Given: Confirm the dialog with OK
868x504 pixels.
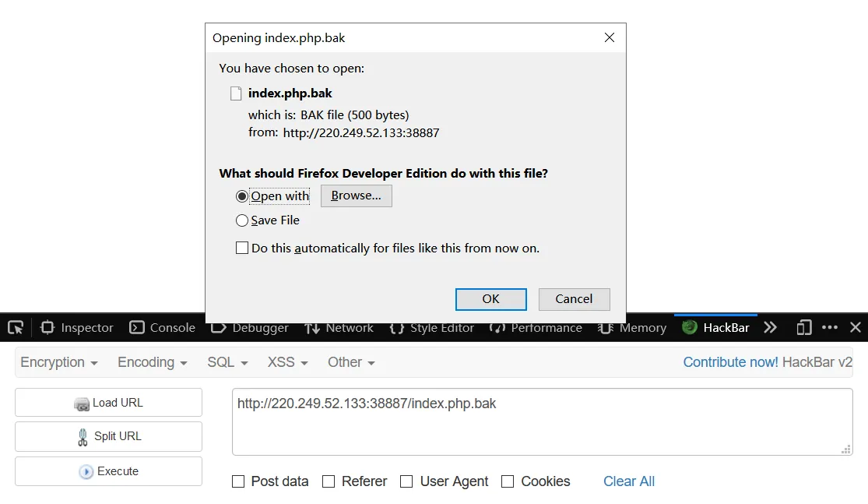Looking at the screenshot, I should click(491, 299).
